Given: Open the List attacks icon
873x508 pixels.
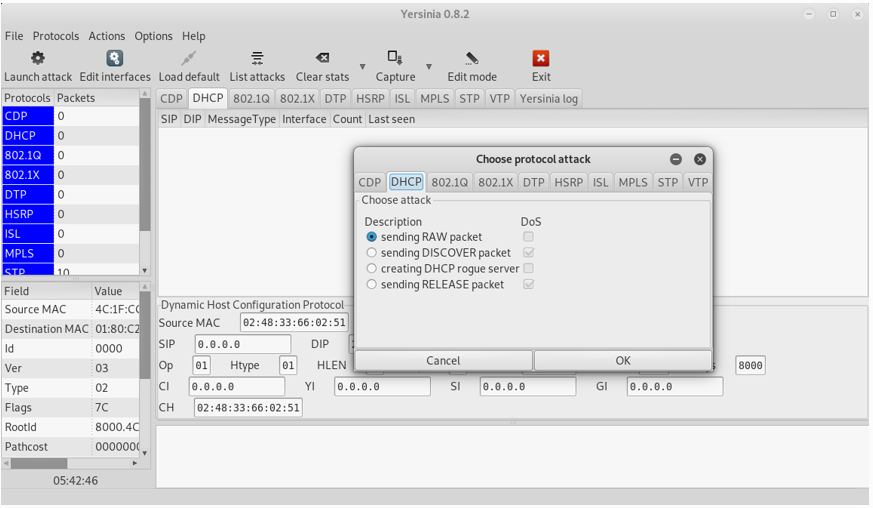Looking at the screenshot, I should pyautogui.click(x=257, y=58).
